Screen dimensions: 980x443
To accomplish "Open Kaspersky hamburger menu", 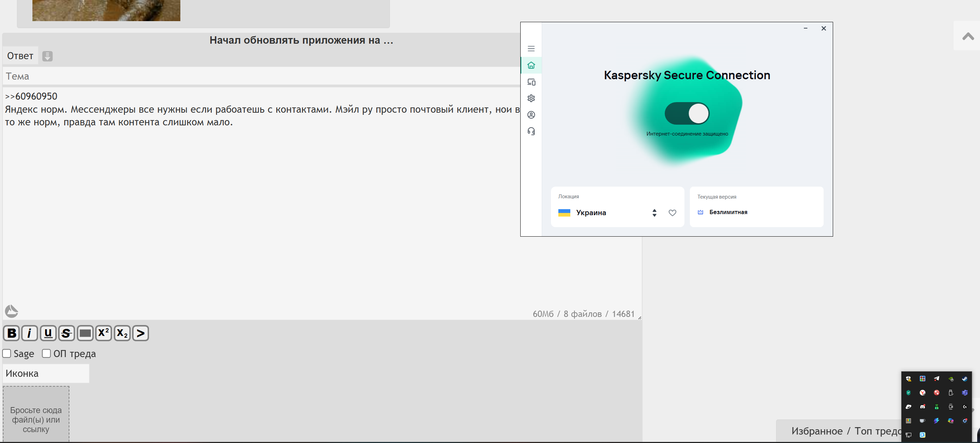I will click(531, 49).
